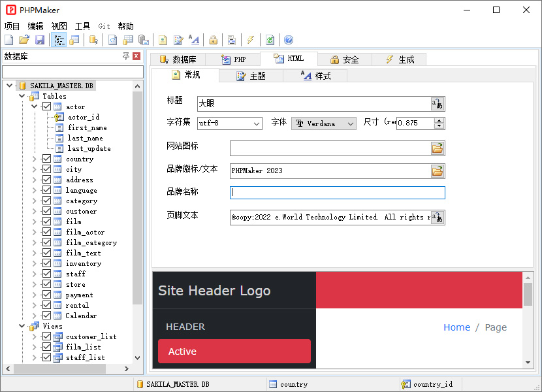The width and height of the screenshot is (542, 392).
Task: Toggle the customer table checkbox
Action: 47,211
